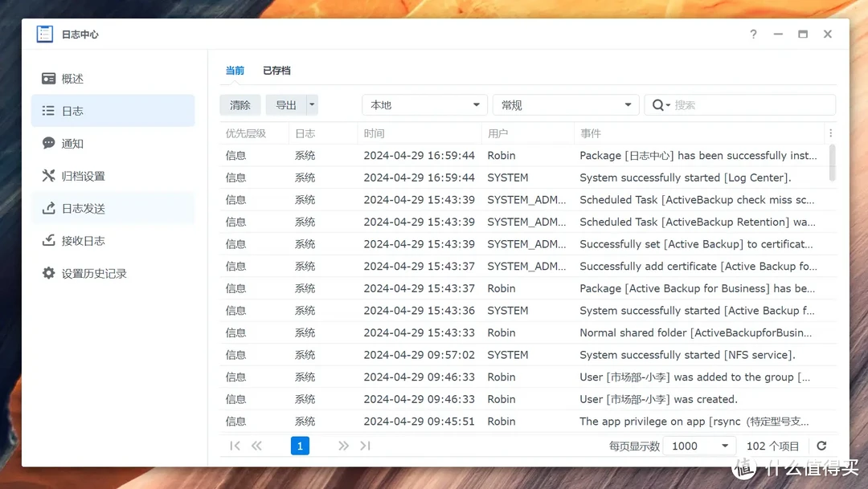
Task: Click the 清除 clear button
Action: coord(240,105)
